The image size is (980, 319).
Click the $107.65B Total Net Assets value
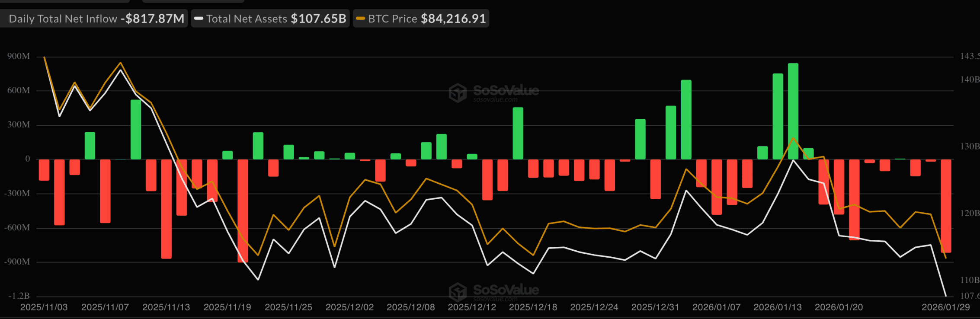click(x=318, y=19)
